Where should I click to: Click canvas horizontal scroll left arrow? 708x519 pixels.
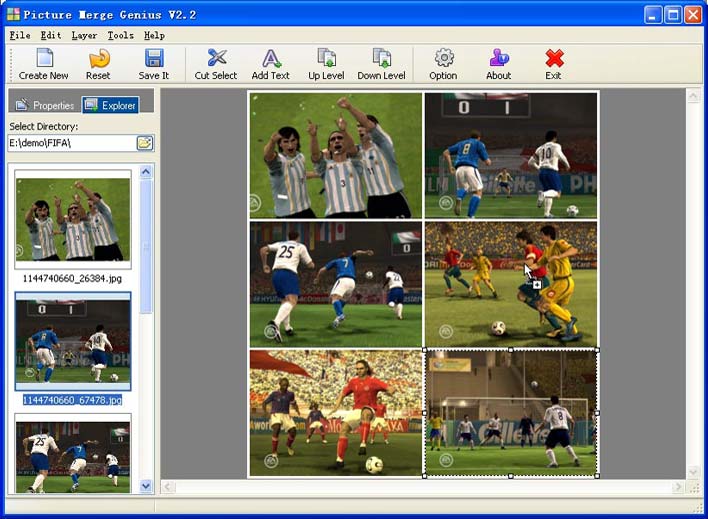coord(168,487)
